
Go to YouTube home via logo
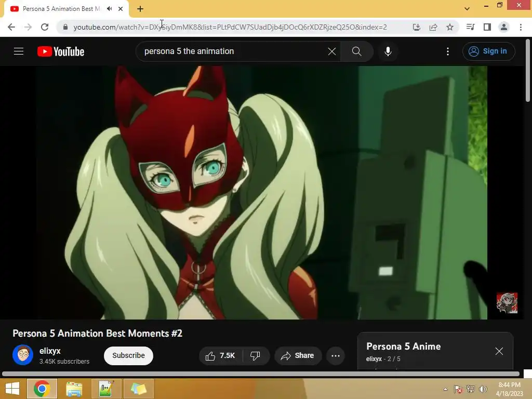[61, 51]
